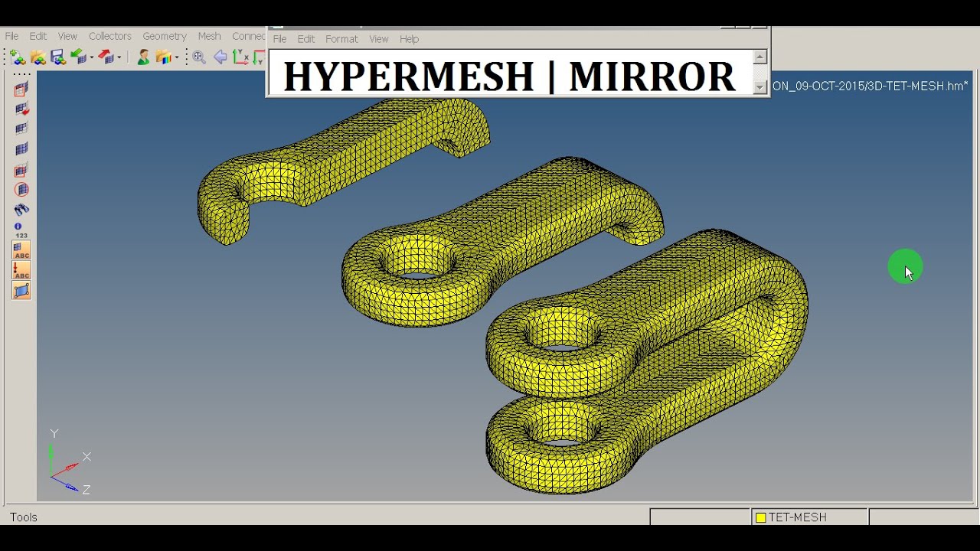Click the text editor scrollbar down arrow

click(x=760, y=87)
